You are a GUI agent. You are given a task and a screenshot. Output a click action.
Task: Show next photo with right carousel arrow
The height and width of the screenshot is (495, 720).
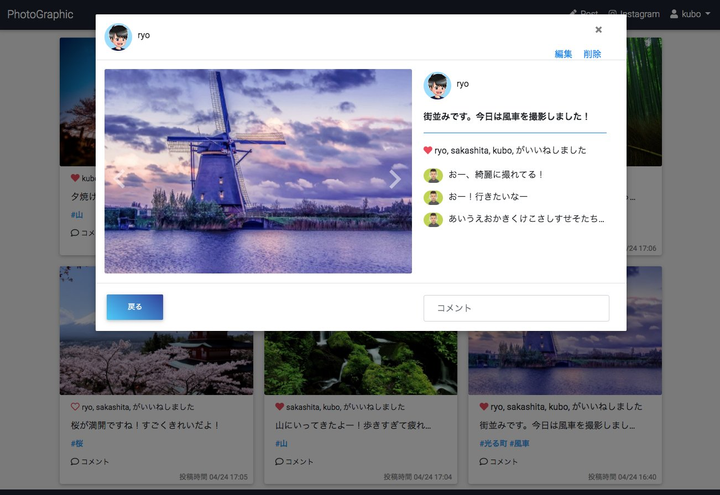395,179
